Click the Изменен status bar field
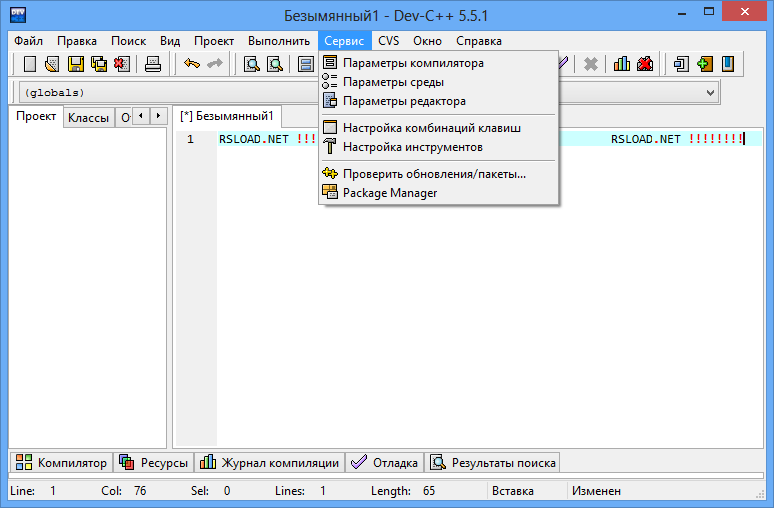774x508 pixels. click(596, 491)
